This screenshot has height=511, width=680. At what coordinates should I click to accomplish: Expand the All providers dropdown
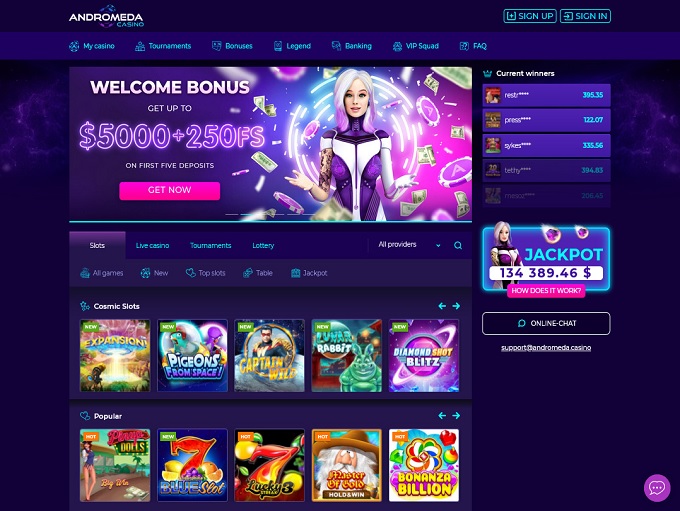409,245
